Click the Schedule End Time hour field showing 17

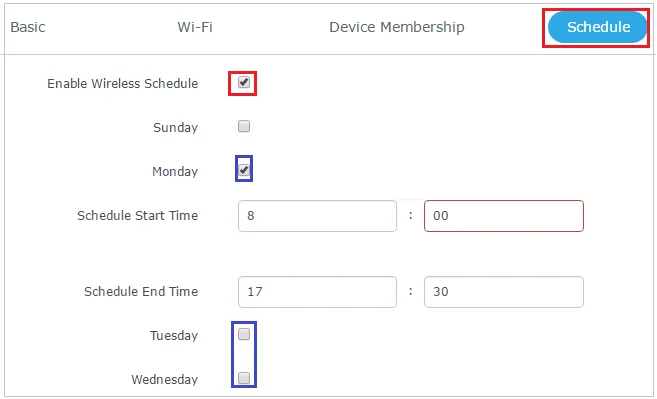click(317, 292)
